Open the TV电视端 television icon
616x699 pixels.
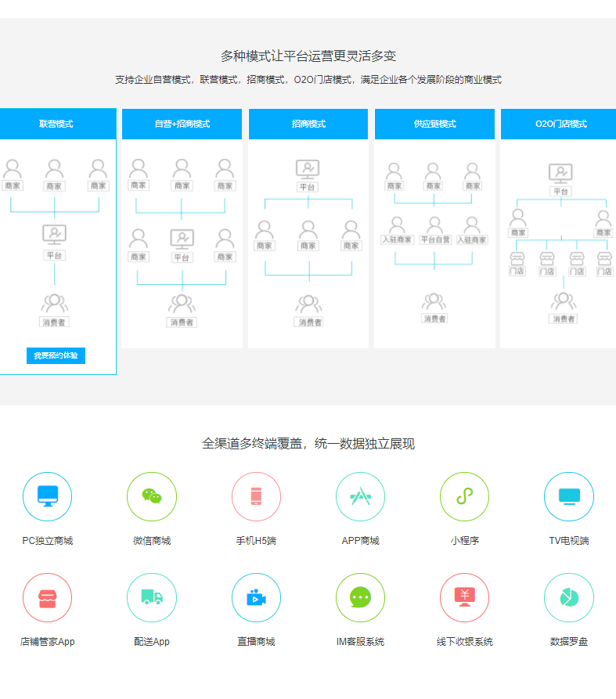click(569, 496)
